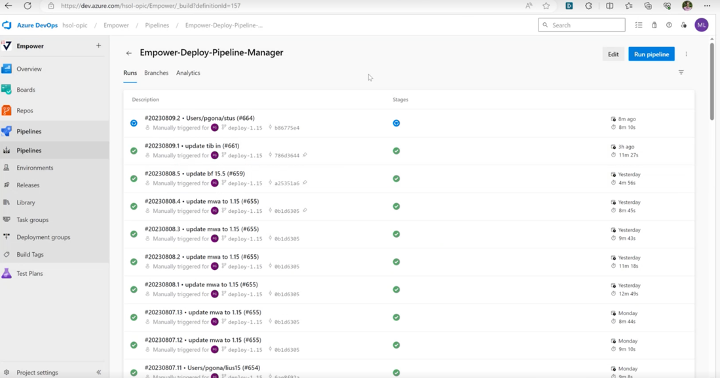This screenshot has width=720, height=378.
Task: Open more actions menu beside Run pipeline
Action: pyautogui.click(x=686, y=54)
